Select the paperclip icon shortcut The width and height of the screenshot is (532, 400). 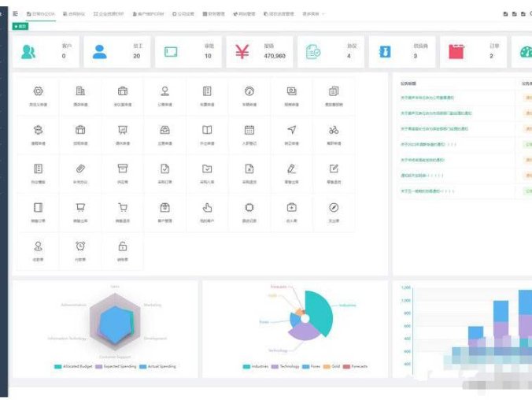(80, 169)
